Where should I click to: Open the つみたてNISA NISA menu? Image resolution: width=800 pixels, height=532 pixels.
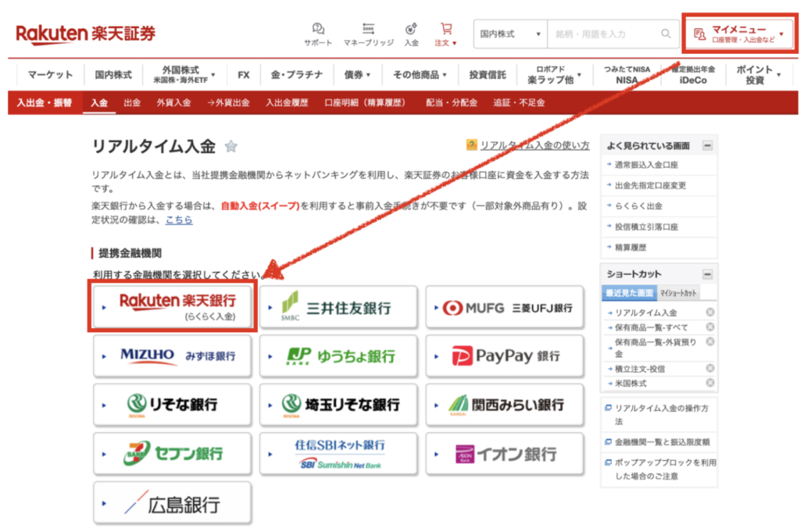627,74
